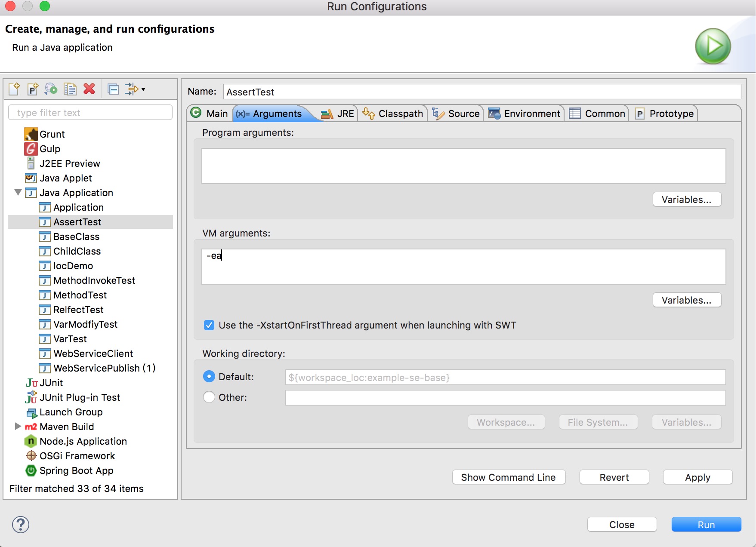The width and height of the screenshot is (756, 547).
Task: Switch to the Common tab
Action: (597, 114)
